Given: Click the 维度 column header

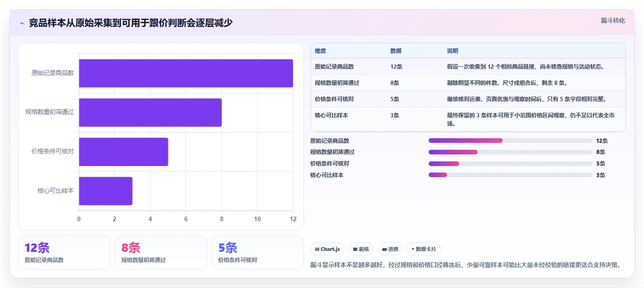Looking at the screenshot, I should point(321,51).
